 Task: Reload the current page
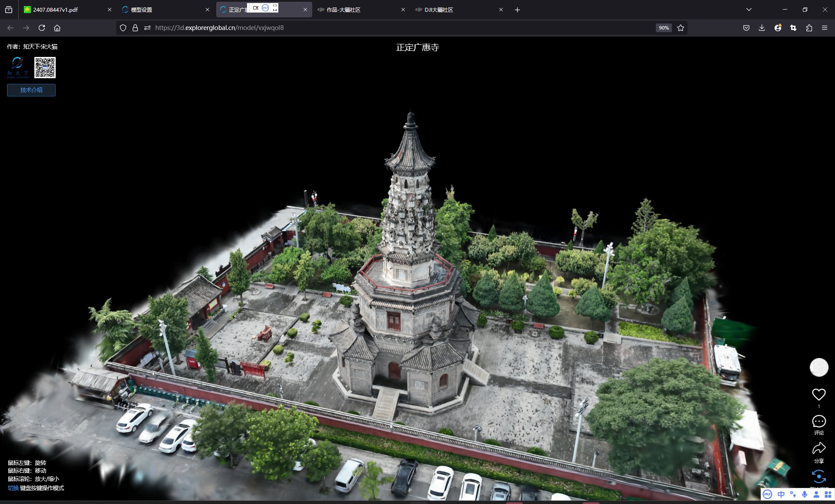pos(42,28)
